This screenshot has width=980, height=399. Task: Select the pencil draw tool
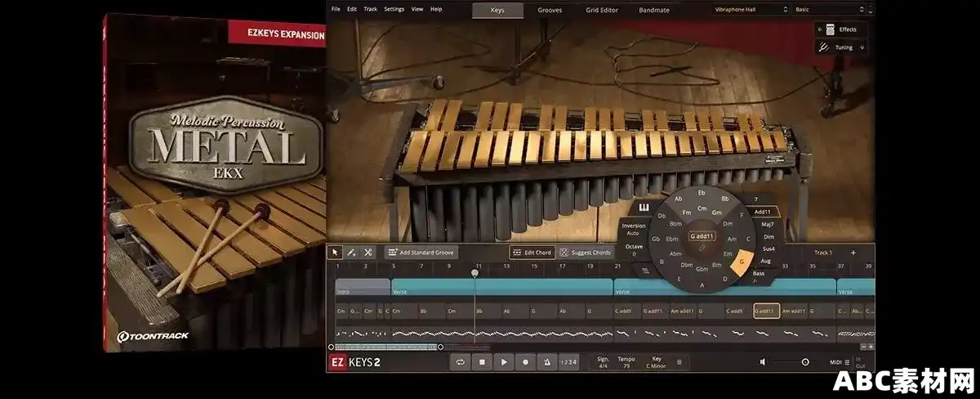click(351, 253)
